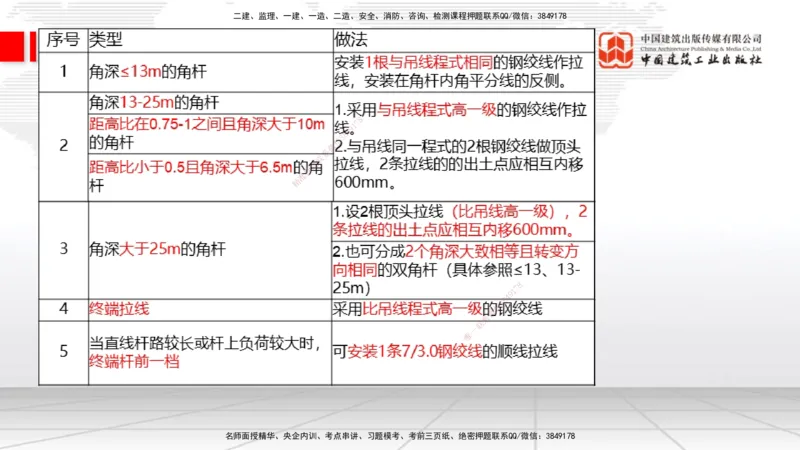800x450 pixels.
Task: Select the 序号 header cell
Action: (63, 40)
